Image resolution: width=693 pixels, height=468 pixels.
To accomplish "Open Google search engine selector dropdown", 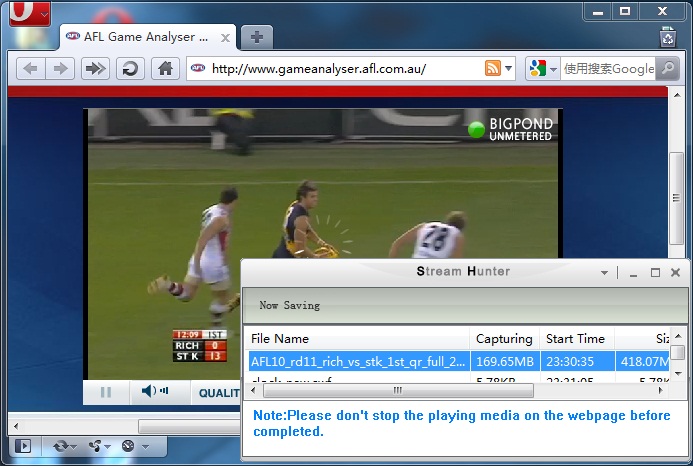I will (543, 68).
